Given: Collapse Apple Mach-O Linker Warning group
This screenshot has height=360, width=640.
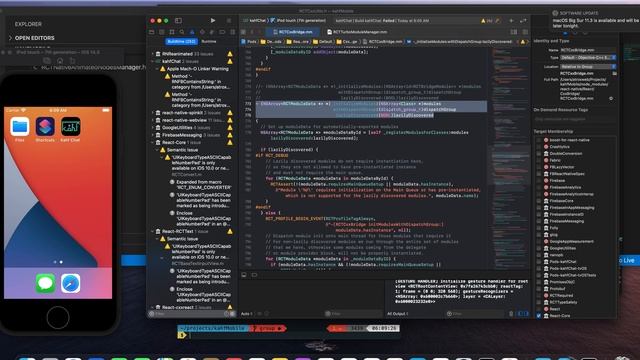Looking at the screenshot, I should click(157, 69).
